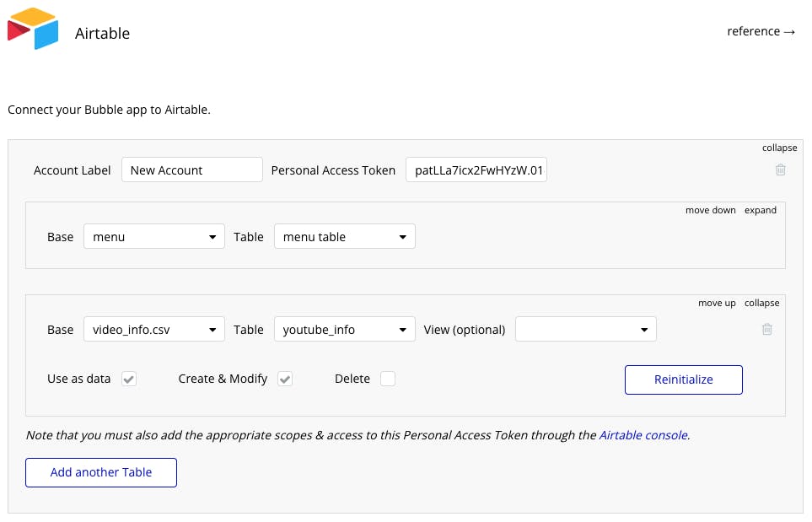Click the View (optional) label
Viewport: 812px width, 522px height.
[x=465, y=330]
